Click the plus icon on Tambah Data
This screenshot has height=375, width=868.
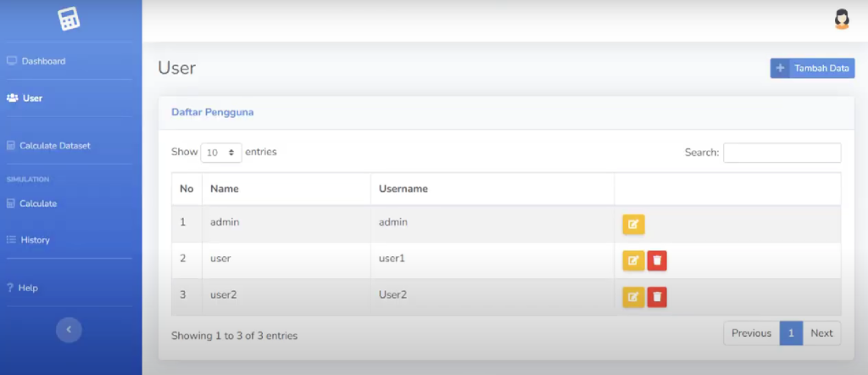[780, 68]
